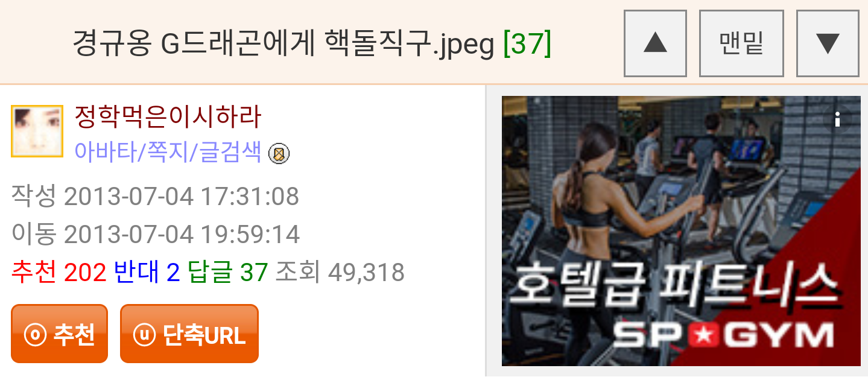Open the green [37] comment count
This screenshot has width=868, height=377.
(x=527, y=43)
